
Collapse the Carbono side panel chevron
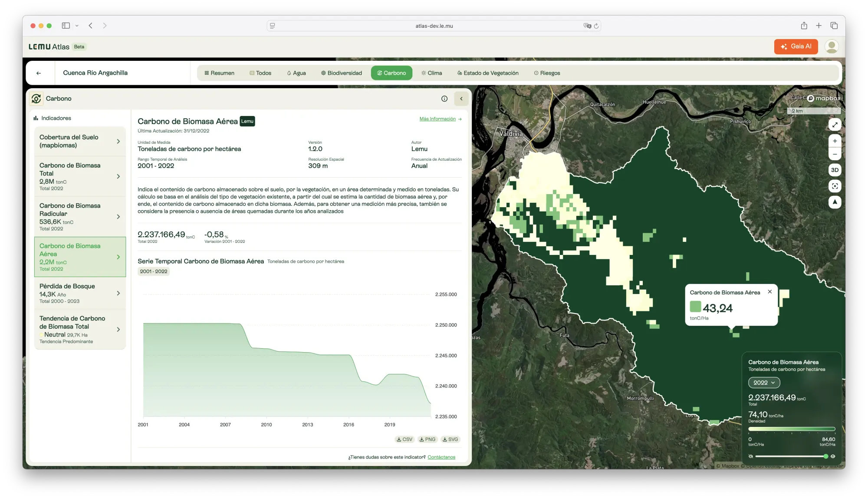click(x=461, y=99)
